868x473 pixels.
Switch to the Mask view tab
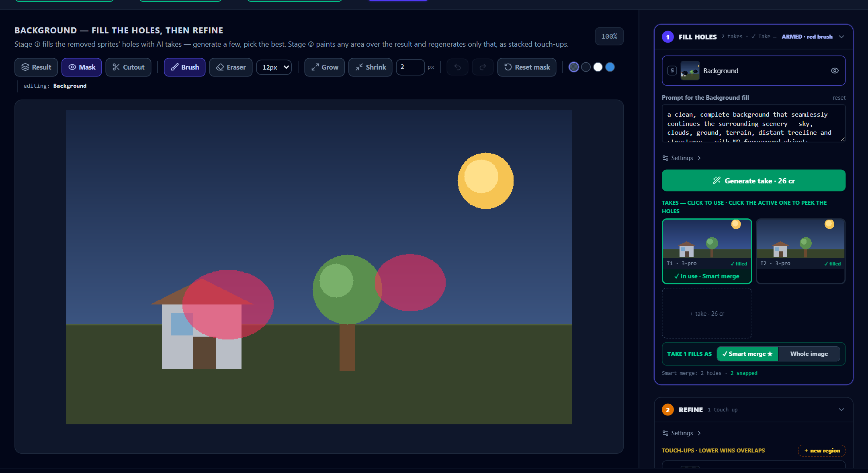tap(82, 67)
